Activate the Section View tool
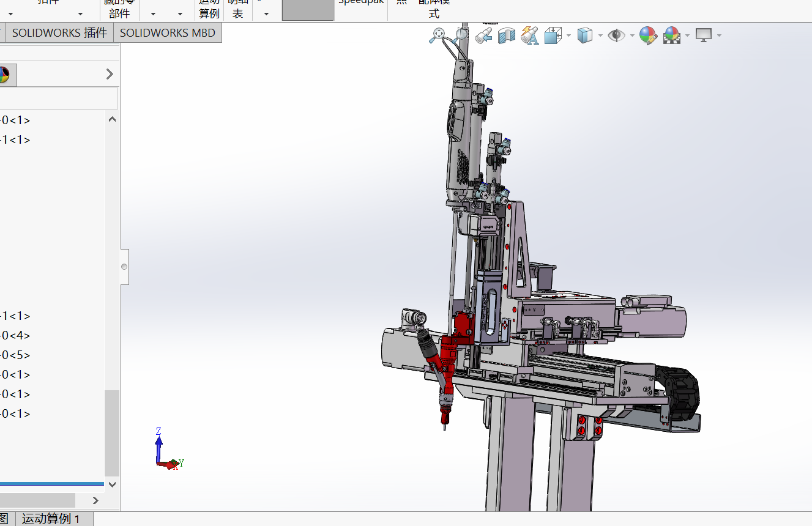This screenshot has width=812, height=526. click(507, 35)
